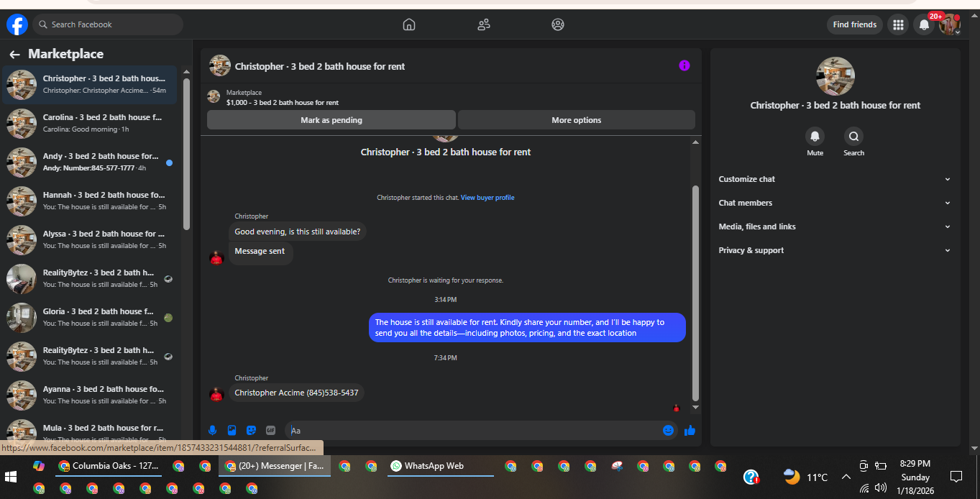Open chat header listing thumbnail

tap(220, 65)
